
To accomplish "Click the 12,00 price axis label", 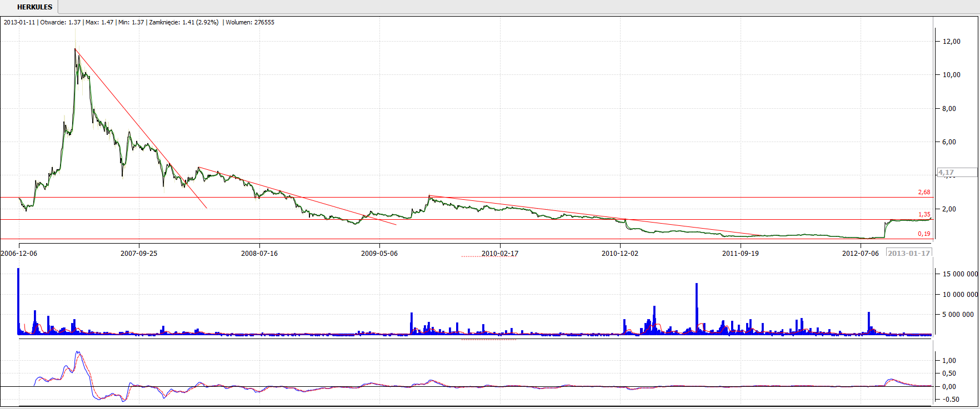I will coord(952,42).
